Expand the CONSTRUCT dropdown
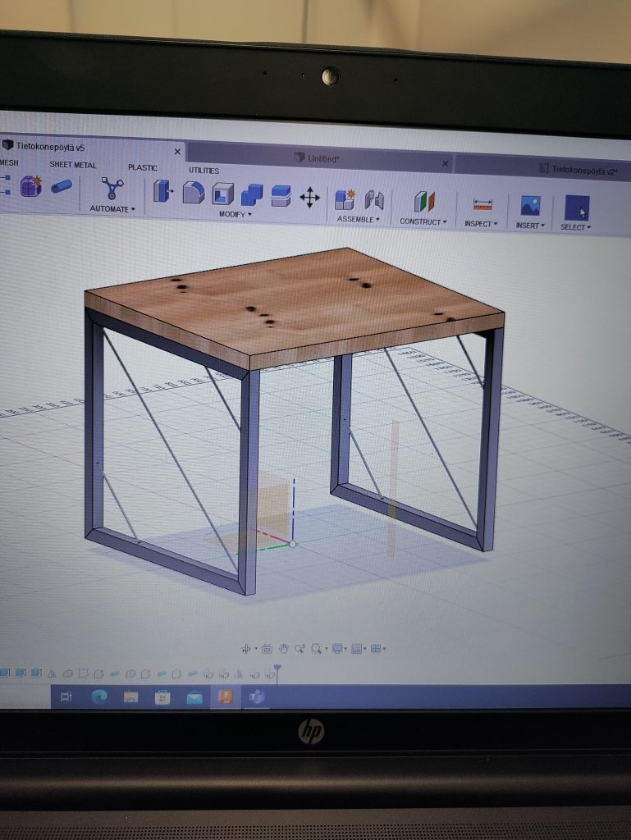631x840 pixels. click(x=423, y=221)
